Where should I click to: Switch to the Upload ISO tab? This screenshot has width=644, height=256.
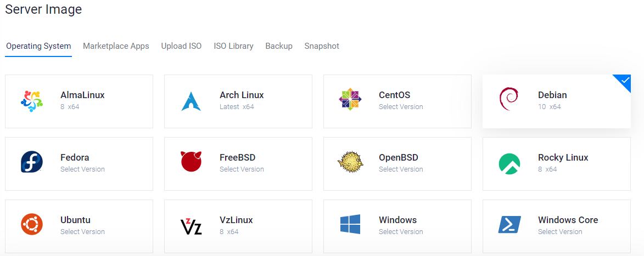point(181,46)
